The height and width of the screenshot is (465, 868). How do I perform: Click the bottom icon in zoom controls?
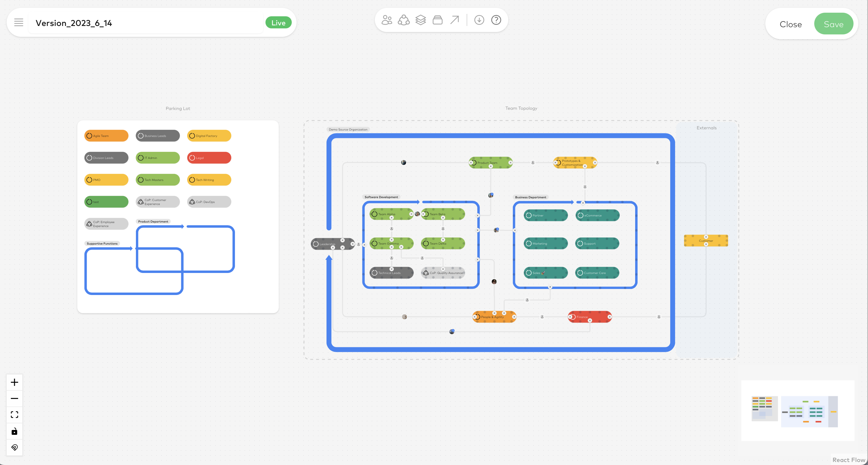pyautogui.click(x=14, y=447)
